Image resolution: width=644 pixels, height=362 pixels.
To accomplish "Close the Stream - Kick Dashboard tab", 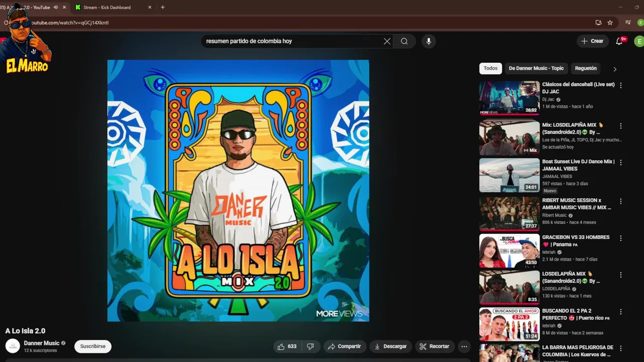I will click(150, 8).
